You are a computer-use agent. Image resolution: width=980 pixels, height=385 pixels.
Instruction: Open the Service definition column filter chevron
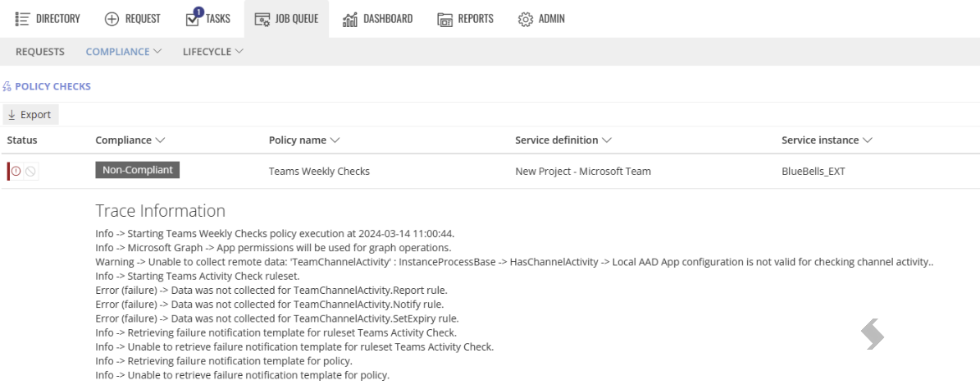coord(605,140)
